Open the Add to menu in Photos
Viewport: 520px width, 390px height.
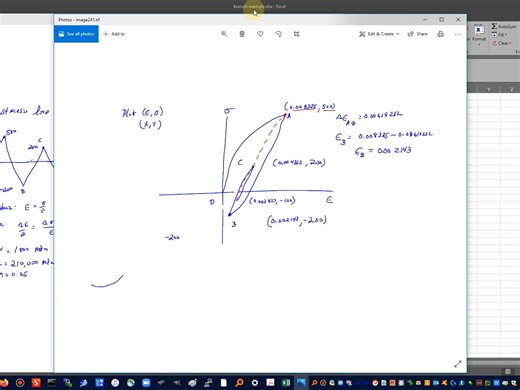pyautogui.click(x=114, y=34)
